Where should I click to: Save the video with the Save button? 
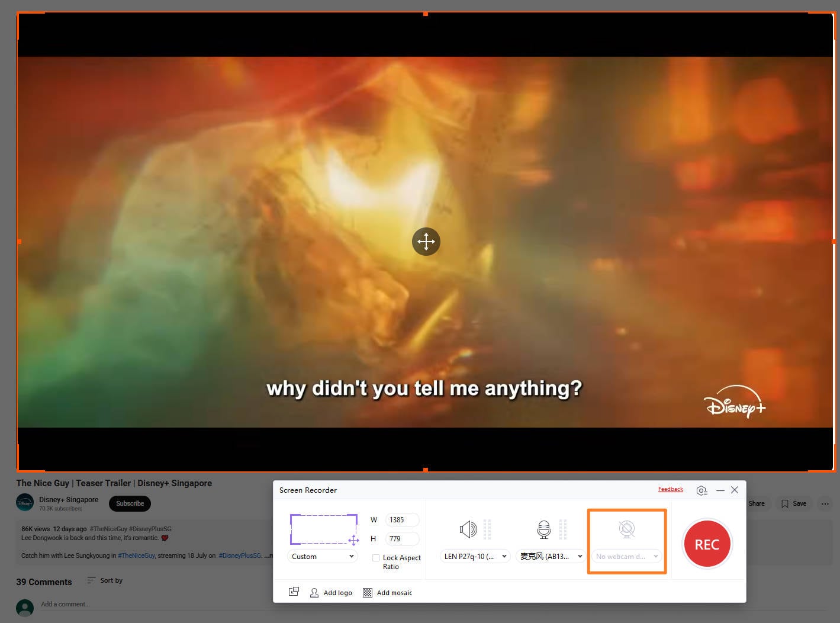click(794, 503)
